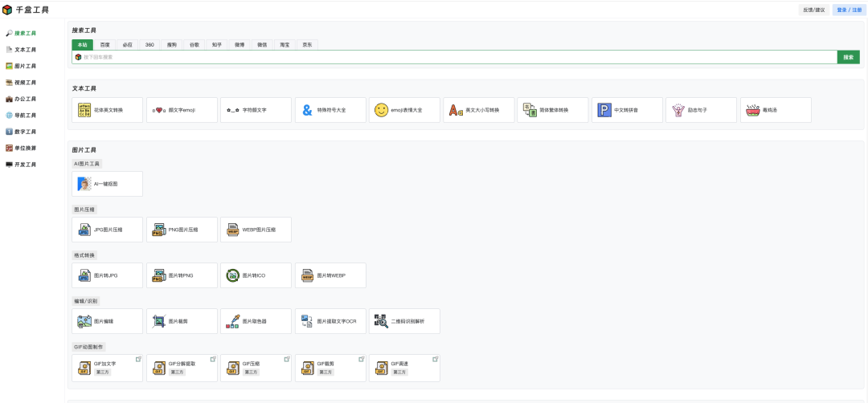Open 数字工具 in the sidebar
The height and width of the screenshot is (403, 868).
(x=21, y=132)
